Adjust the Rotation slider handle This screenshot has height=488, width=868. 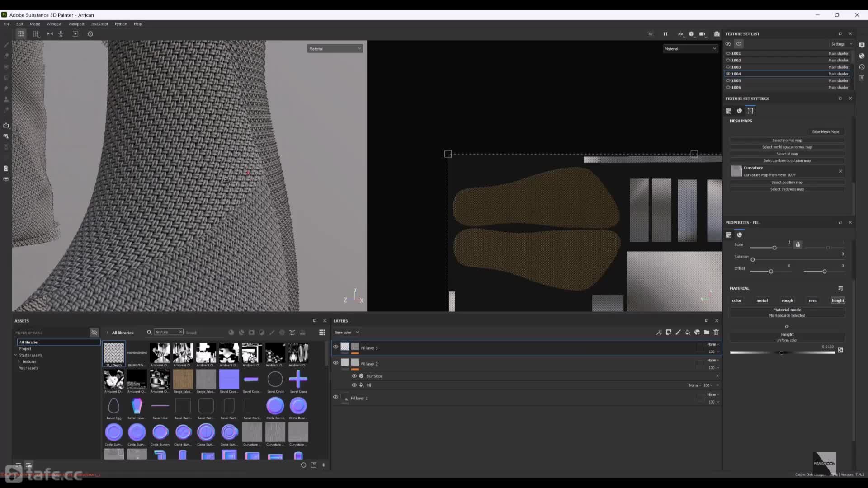pyautogui.click(x=753, y=260)
